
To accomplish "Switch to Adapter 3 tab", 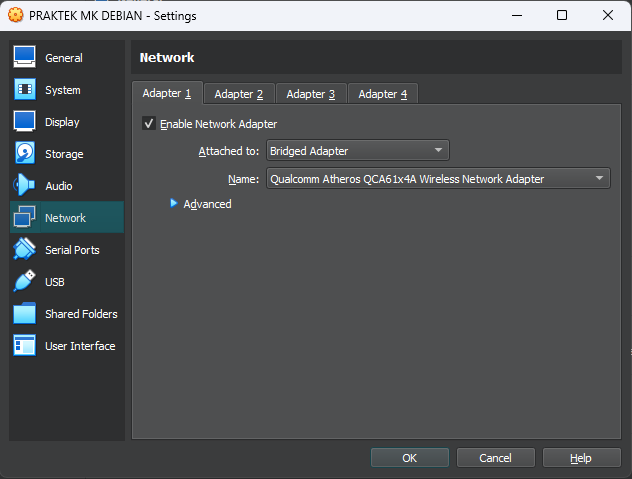I will [311, 94].
